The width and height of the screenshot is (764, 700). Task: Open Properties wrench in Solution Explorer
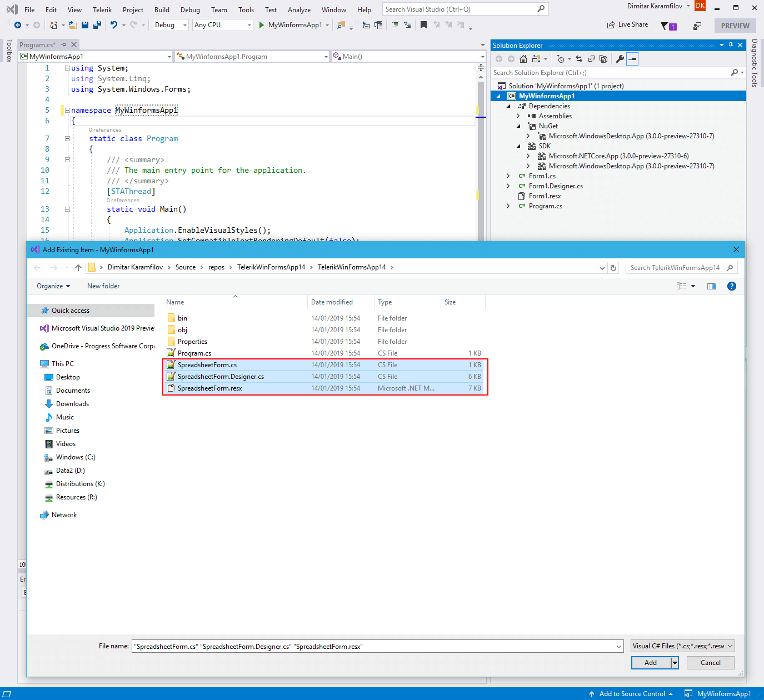tap(620, 59)
